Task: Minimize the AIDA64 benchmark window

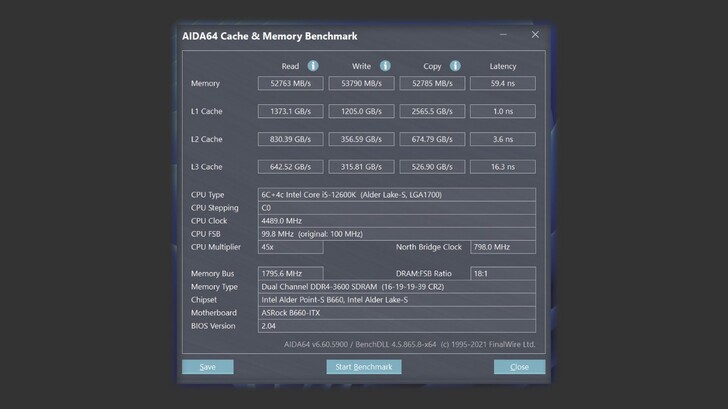Action: coord(503,35)
